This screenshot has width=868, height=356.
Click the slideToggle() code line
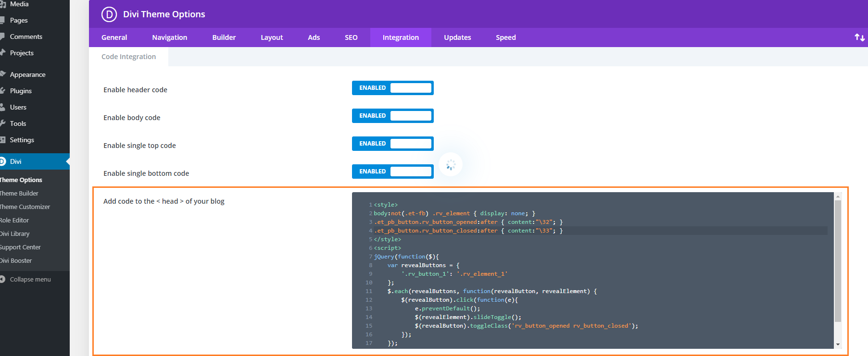point(468,317)
